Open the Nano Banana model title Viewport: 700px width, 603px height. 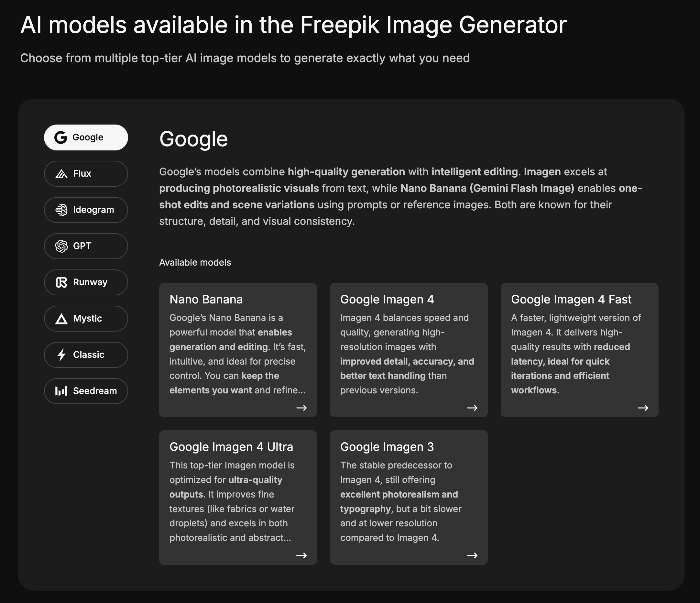pos(206,299)
